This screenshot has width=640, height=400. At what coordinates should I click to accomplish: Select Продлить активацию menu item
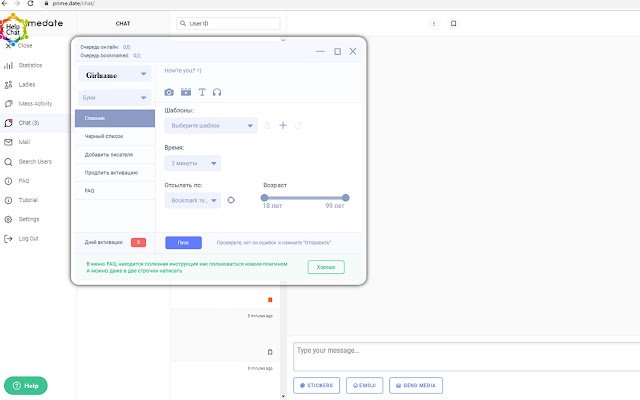pyautogui.click(x=115, y=173)
